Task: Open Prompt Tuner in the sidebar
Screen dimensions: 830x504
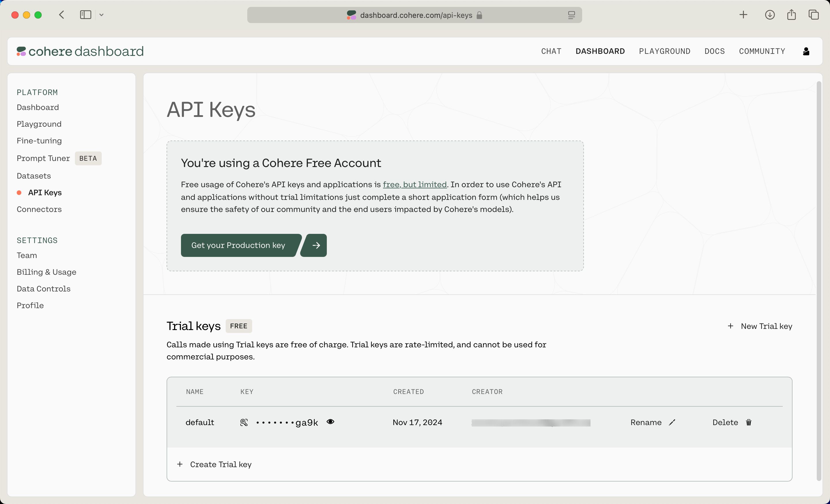Action: [43, 158]
